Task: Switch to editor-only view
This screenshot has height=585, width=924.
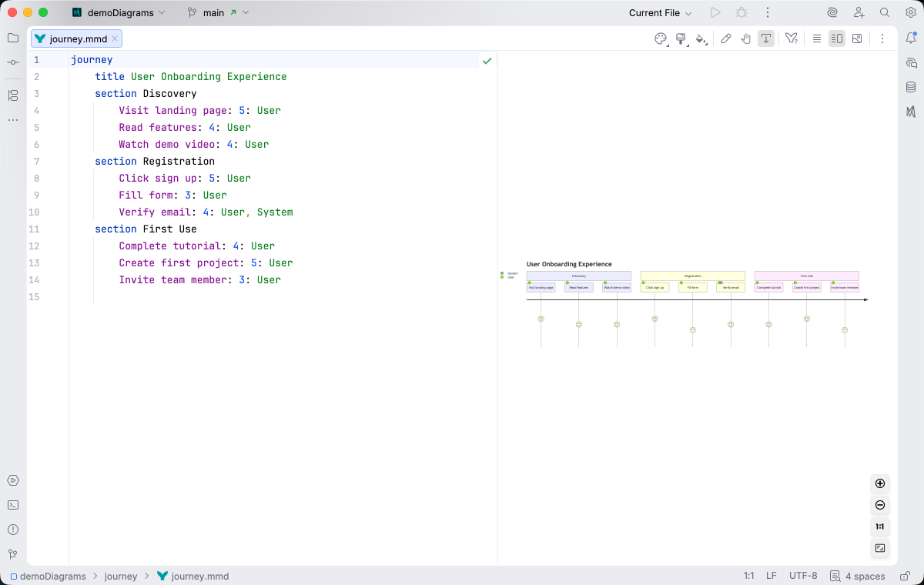Action: coord(817,38)
